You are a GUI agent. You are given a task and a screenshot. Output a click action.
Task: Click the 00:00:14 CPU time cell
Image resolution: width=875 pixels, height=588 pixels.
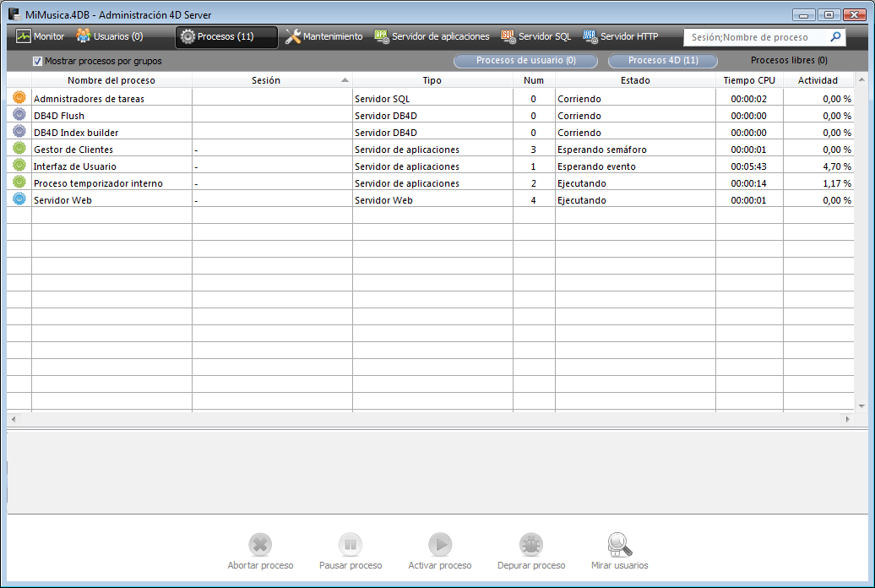coord(749,183)
